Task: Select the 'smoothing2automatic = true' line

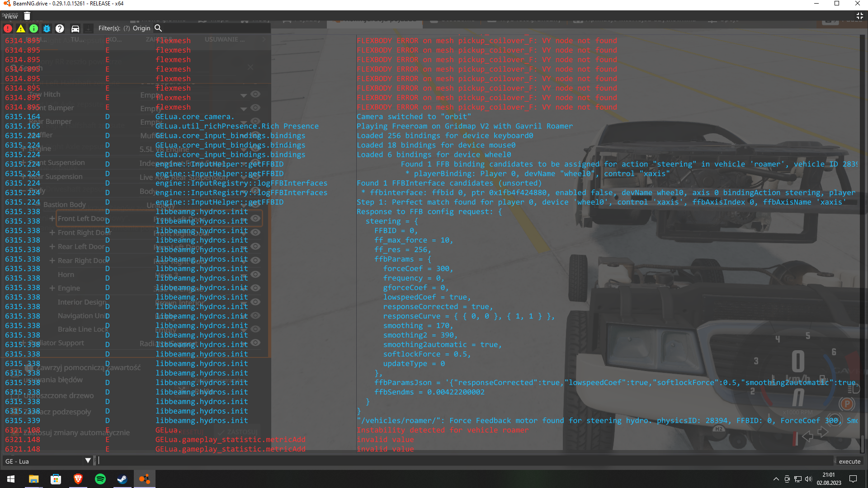Action: 443,344
